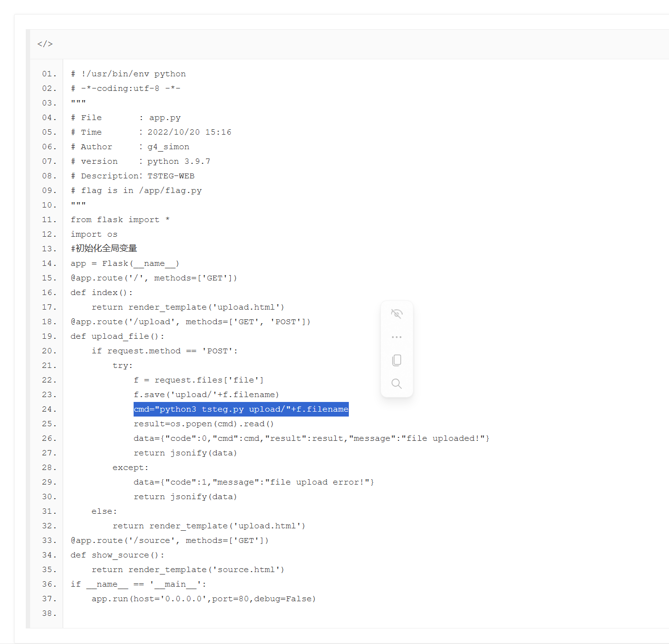This screenshot has width=669, height=644.
Task: Click the magnifier search icon
Action: pos(396,383)
